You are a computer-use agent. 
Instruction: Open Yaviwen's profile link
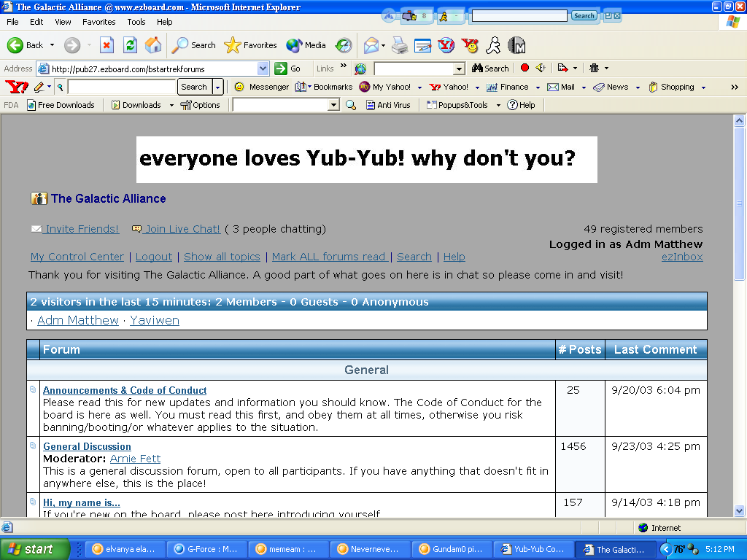click(155, 321)
